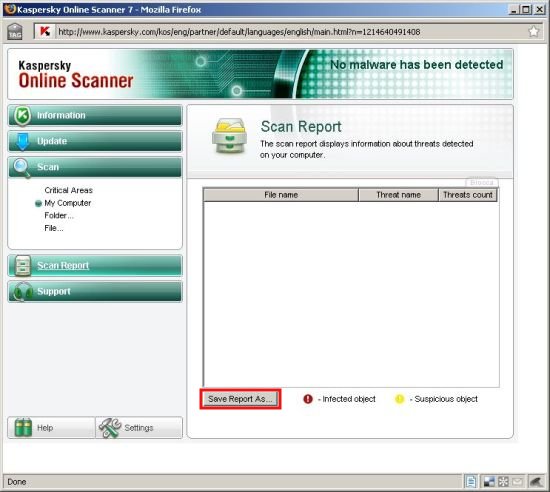
Task: Click the gray site identity icon beside the URL
Action: [15, 32]
